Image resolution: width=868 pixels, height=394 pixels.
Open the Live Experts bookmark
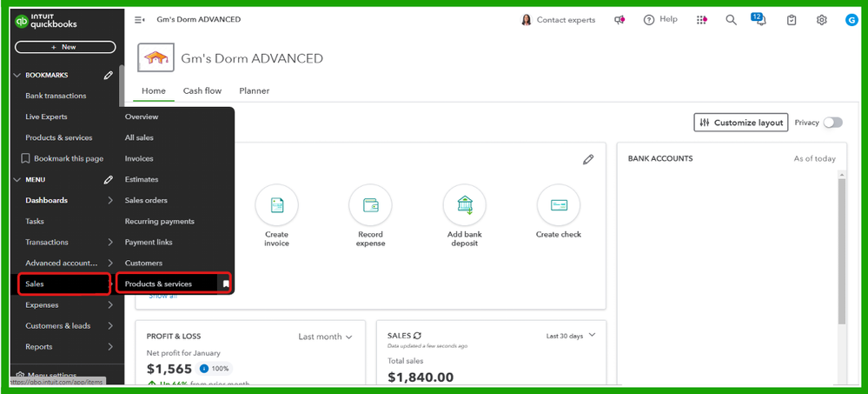pyautogui.click(x=47, y=117)
